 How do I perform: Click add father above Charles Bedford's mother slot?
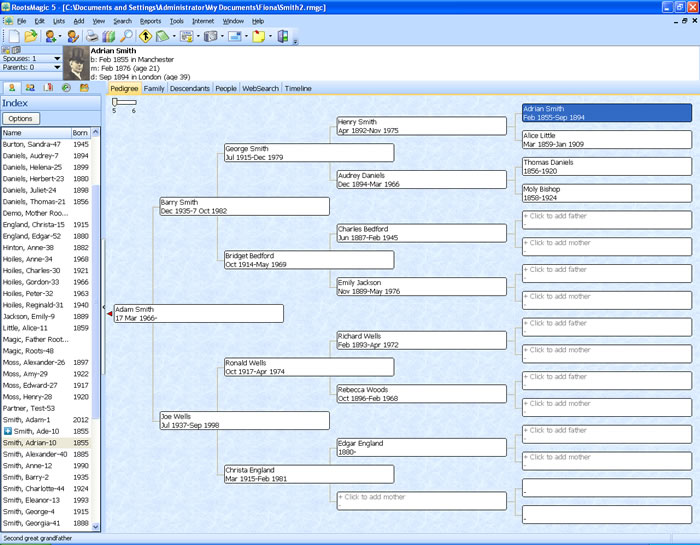(x=607, y=220)
